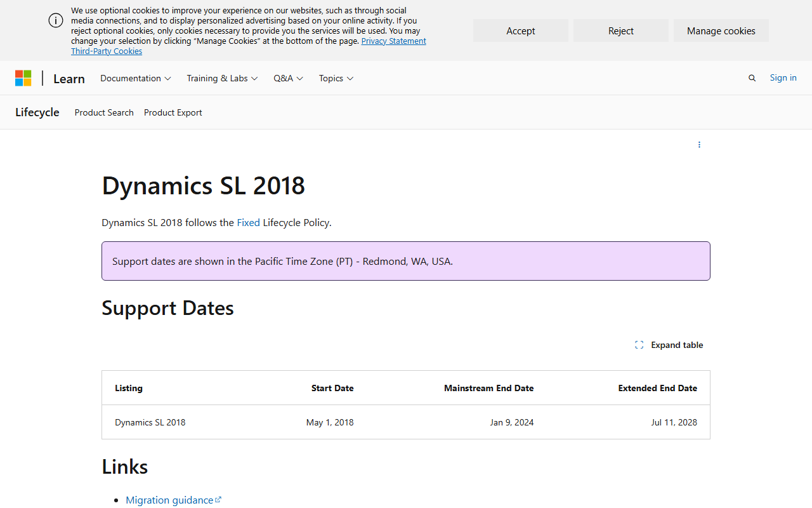The height and width of the screenshot is (508, 812).
Task: Click the Expand table fullscreen icon
Action: pyautogui.click(x=639, y=345)
